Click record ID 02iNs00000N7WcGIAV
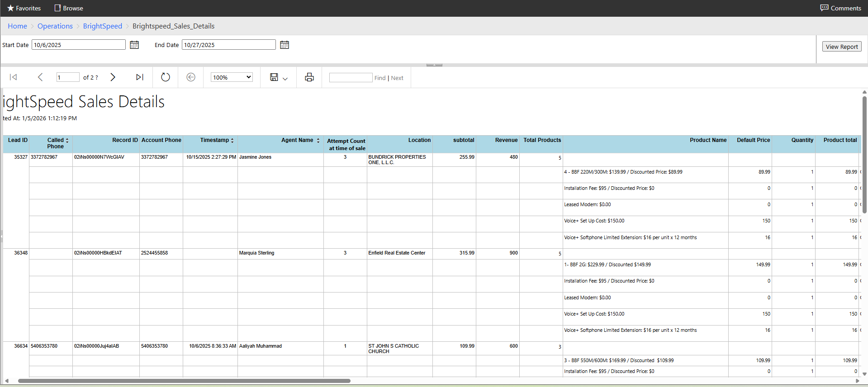Screen dimensions: 868x387 [x=99, y=157]
